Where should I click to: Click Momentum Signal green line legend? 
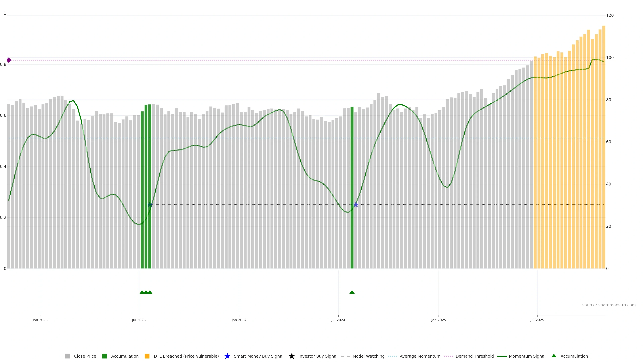pos(502,356)
